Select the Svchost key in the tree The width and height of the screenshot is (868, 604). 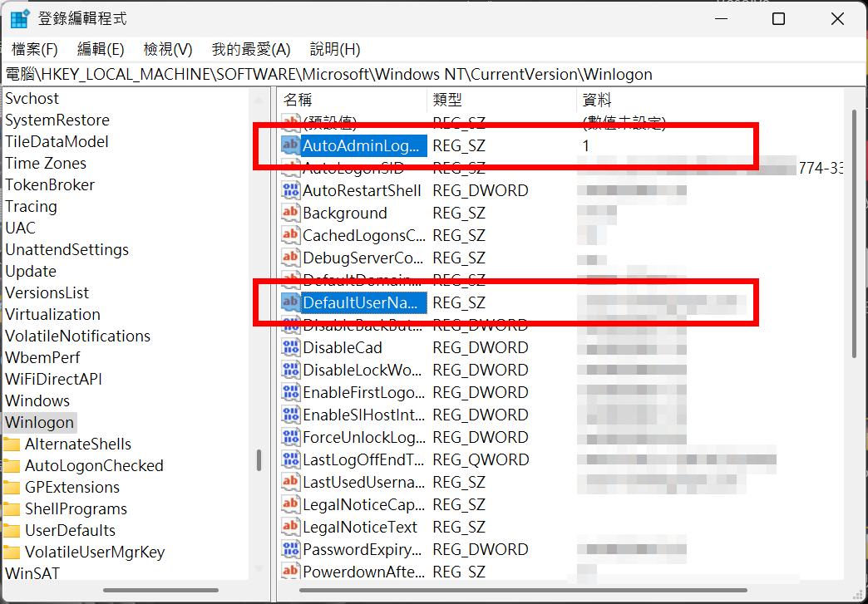32,99
